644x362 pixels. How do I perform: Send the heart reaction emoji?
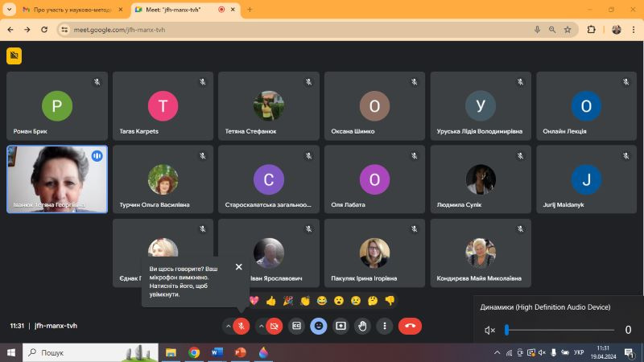point(254,301)
